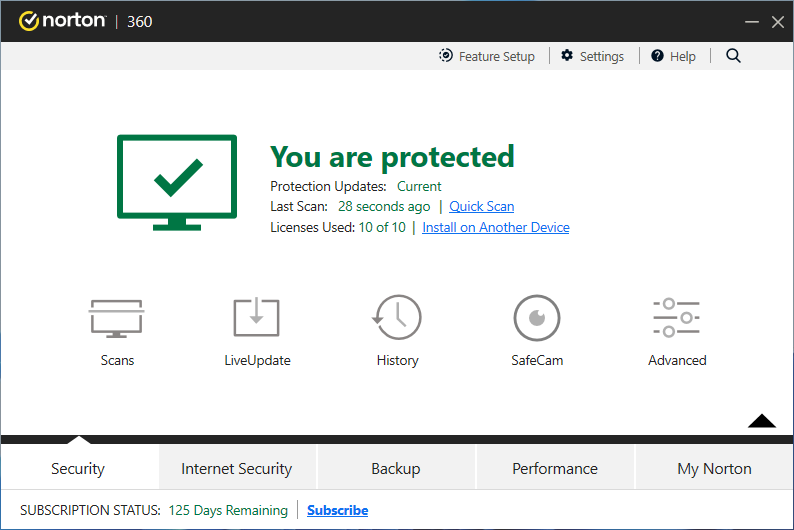This screenshot has height=530, width=794.
Task: Launch LiveUpdate from the download icon
Action: click(257, 319)
